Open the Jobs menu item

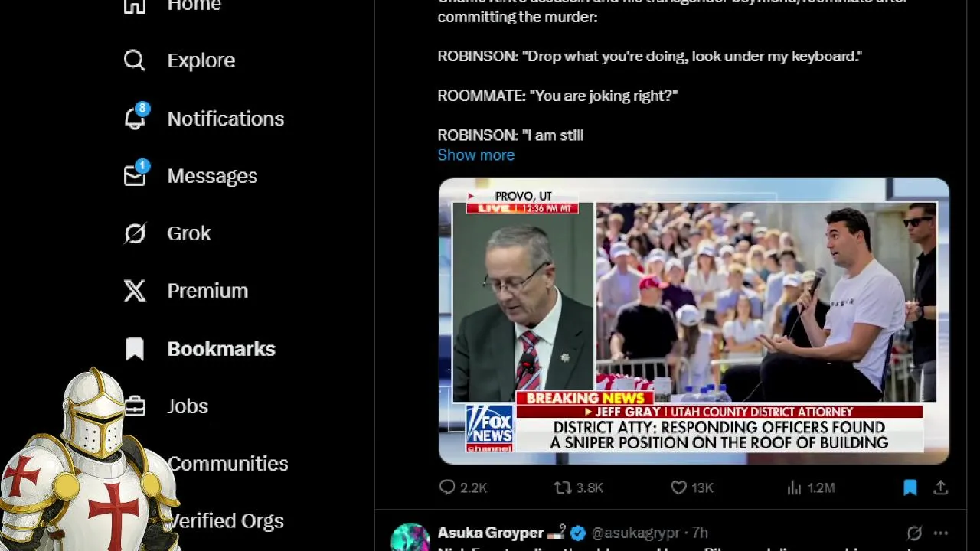click(x=188, y=406)
